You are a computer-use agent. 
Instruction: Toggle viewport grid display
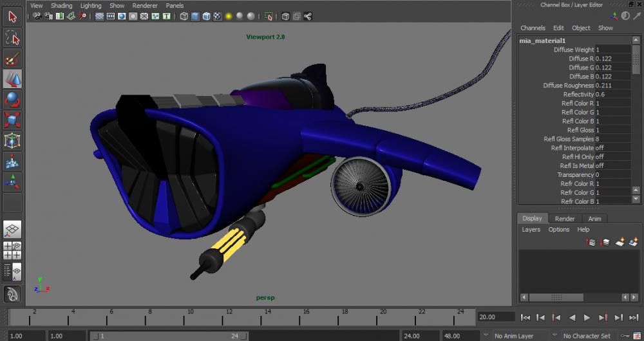click(100, 17)
